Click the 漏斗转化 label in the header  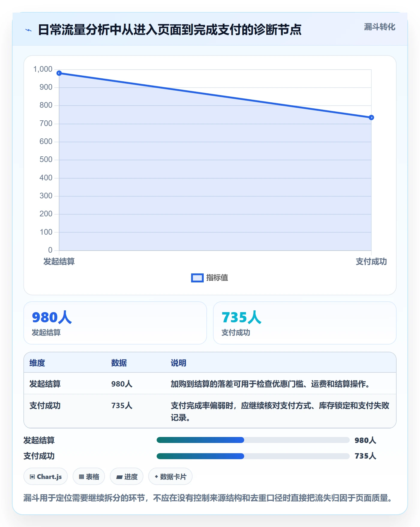[x=379, y=27]
